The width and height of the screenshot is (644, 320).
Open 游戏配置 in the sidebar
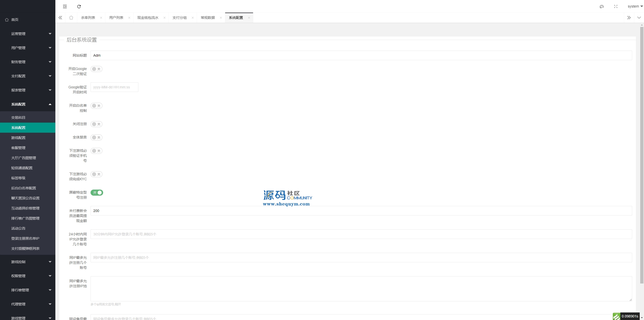click(x=18, y=138)
